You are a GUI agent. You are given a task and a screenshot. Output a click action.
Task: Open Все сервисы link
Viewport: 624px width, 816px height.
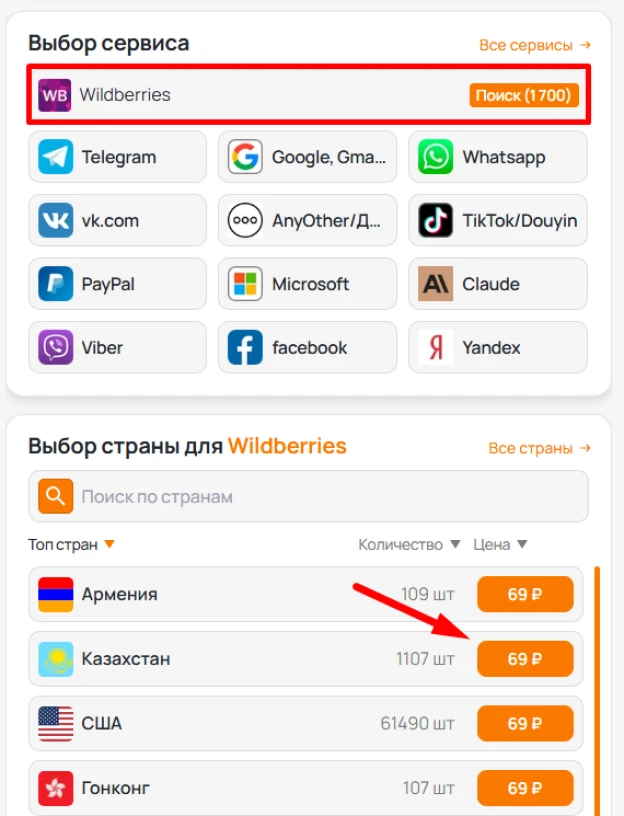[x=534, y=45]
